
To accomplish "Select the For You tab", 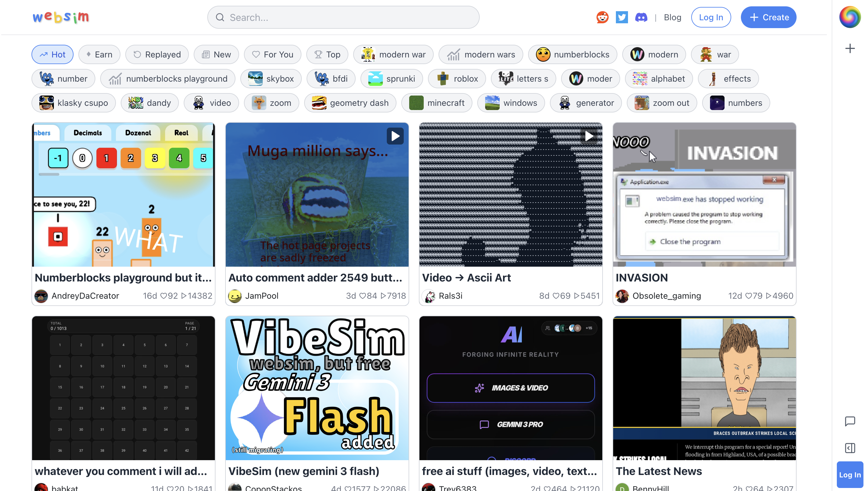I will click(272, 54).
